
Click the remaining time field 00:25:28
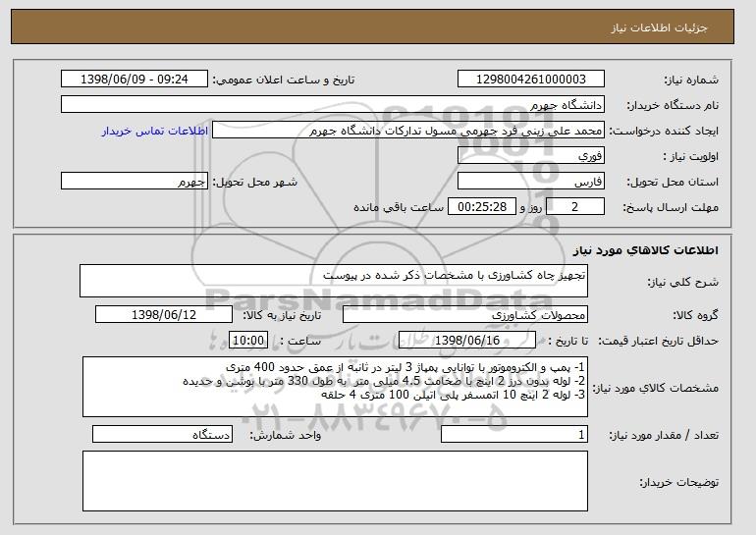tap(482, 207)
